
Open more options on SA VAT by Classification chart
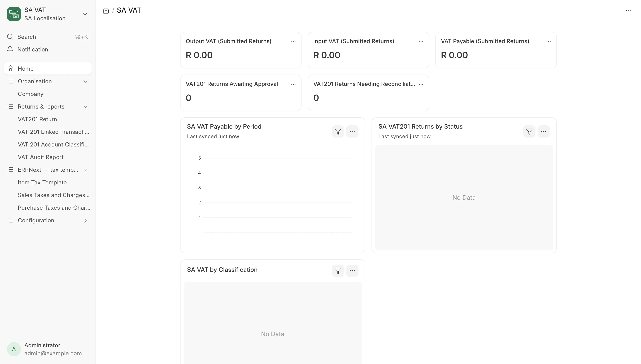point(352,271)
